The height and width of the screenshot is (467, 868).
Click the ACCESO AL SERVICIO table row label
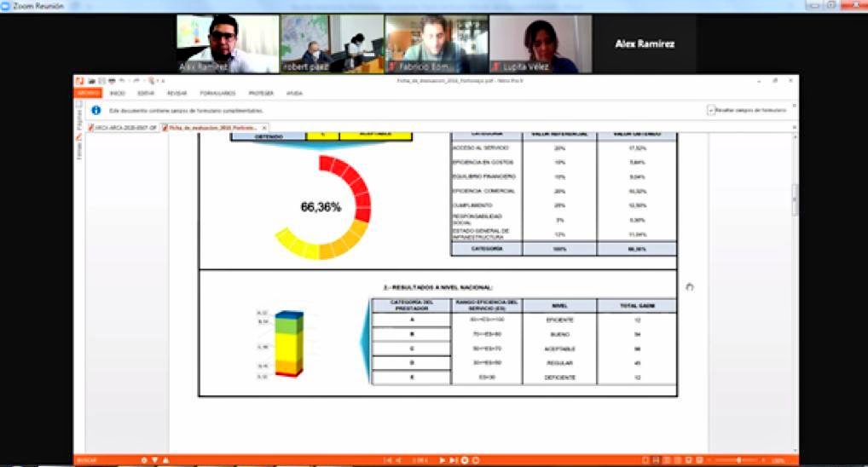click(480, 147)
